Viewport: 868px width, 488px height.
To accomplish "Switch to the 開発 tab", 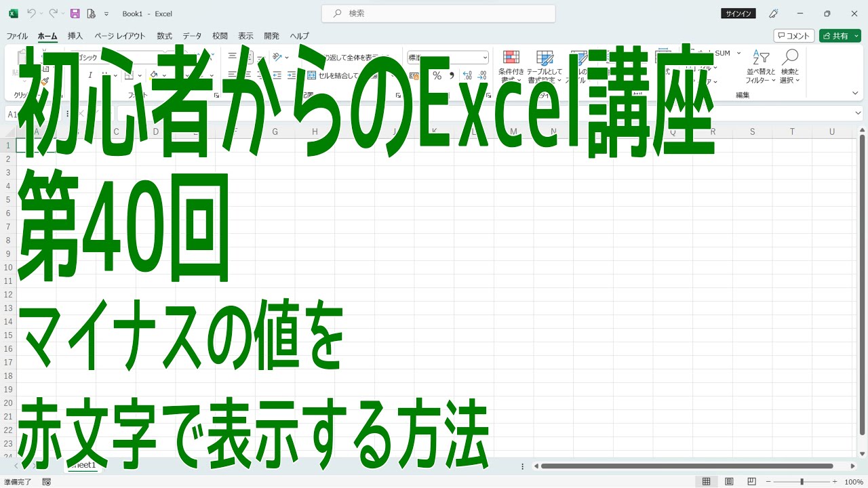I will coord(271,36).
